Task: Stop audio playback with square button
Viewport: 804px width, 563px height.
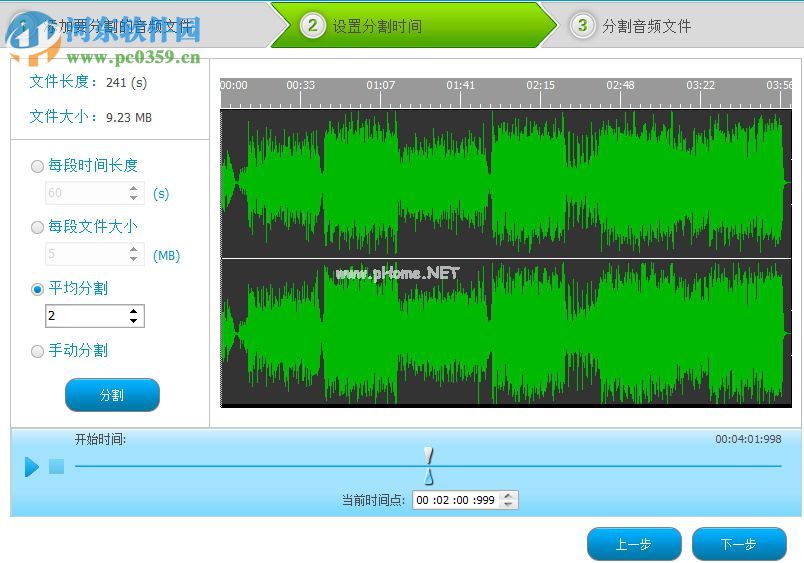Action: [56, 467]
